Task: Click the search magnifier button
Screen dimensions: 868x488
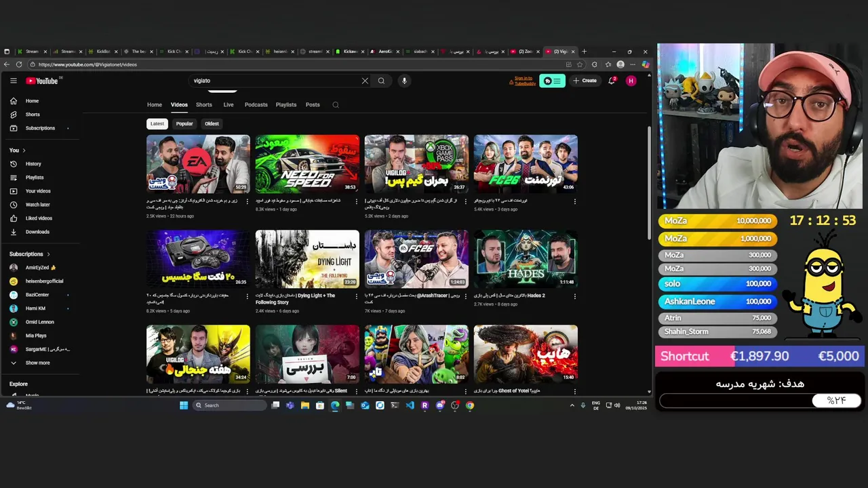Action: click(381, 81)
